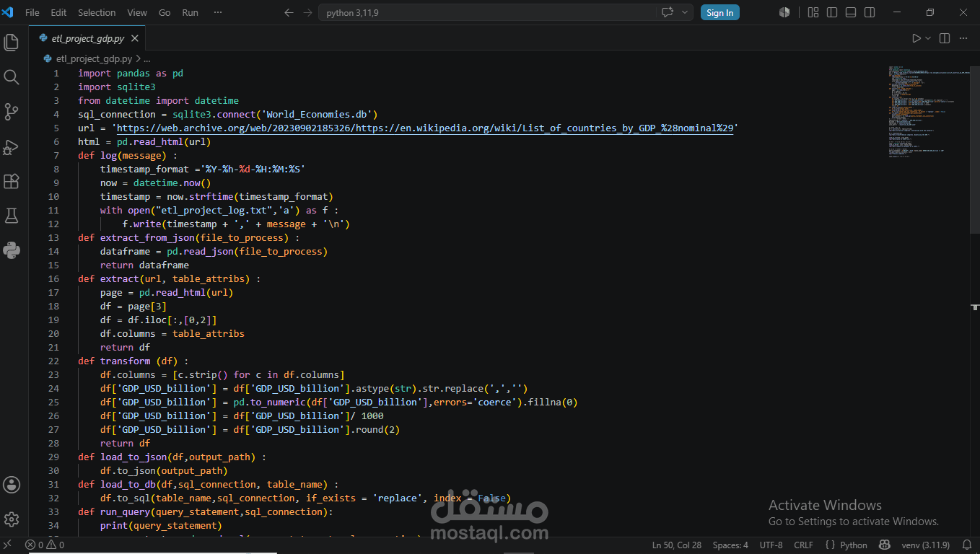Click Ln 50, Col 28 status
This screenshot has width=980, height=554.
coord(677,545)
